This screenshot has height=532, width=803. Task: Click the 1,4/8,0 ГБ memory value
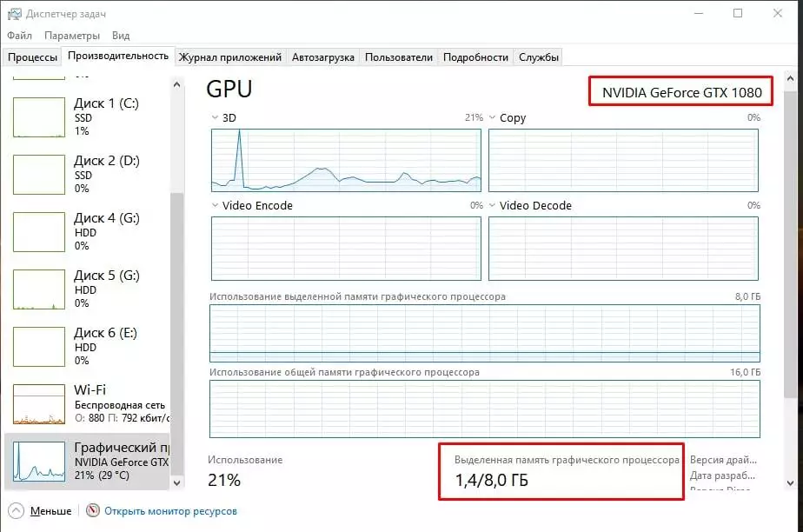pyautogui.click(x=491, y=481)
